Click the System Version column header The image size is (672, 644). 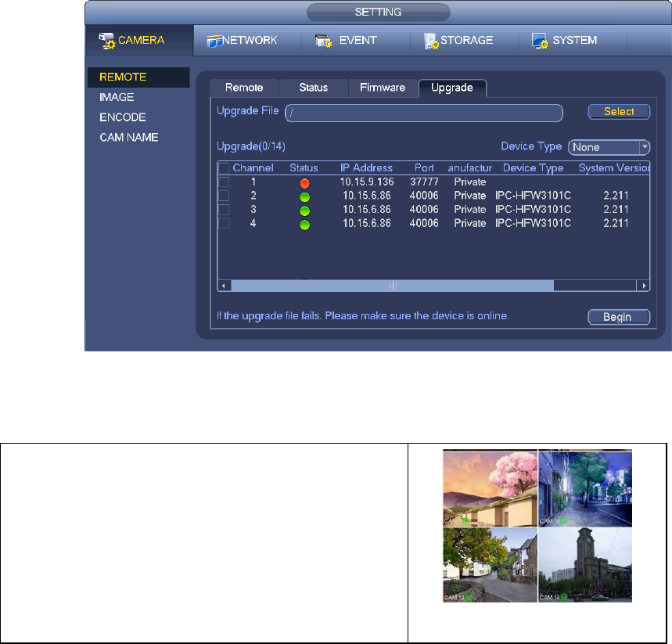pos(614,168)
